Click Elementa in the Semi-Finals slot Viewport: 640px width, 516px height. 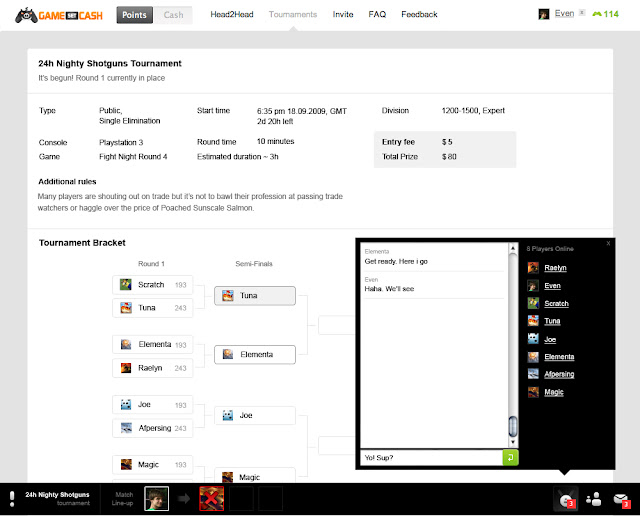point(255,354)
